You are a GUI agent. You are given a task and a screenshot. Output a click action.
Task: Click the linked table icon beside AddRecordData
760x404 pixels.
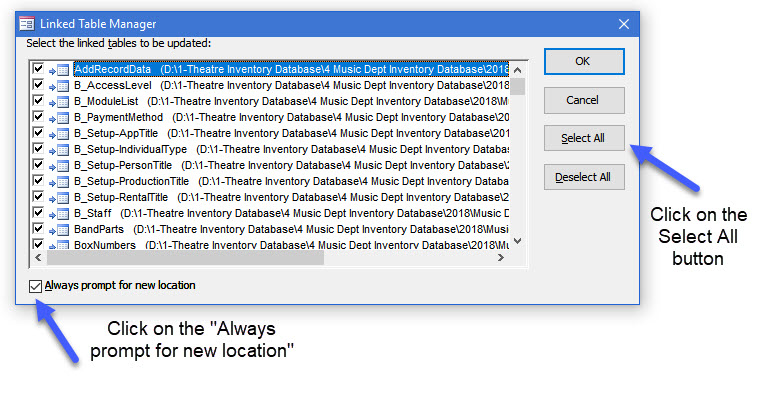[x=60, y=69]
